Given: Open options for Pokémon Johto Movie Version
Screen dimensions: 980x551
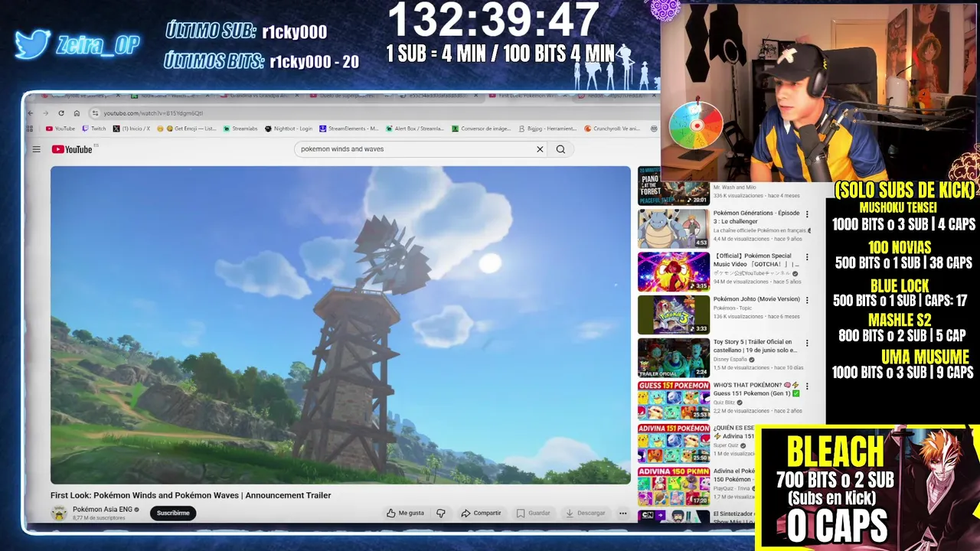Looking at the screenshot, I should click(806, 301).
